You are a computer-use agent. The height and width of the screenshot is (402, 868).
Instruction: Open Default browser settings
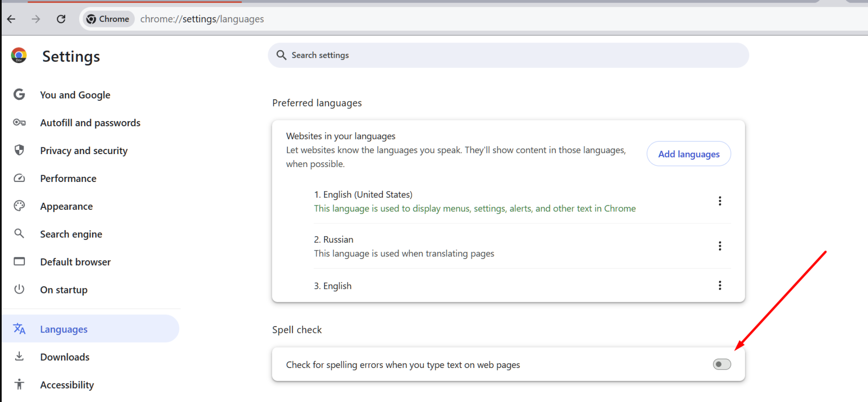(x=75, y=262)
